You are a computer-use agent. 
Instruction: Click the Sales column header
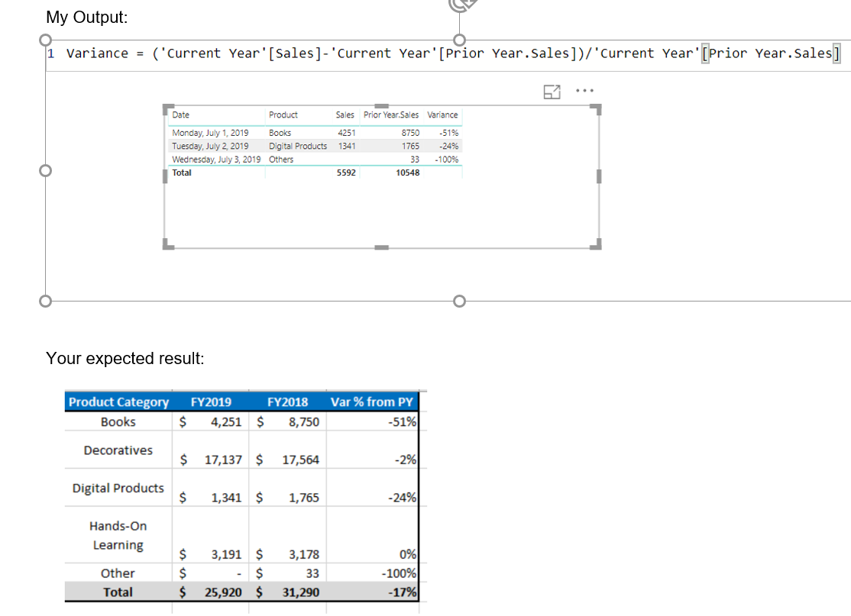coord(345,115)
